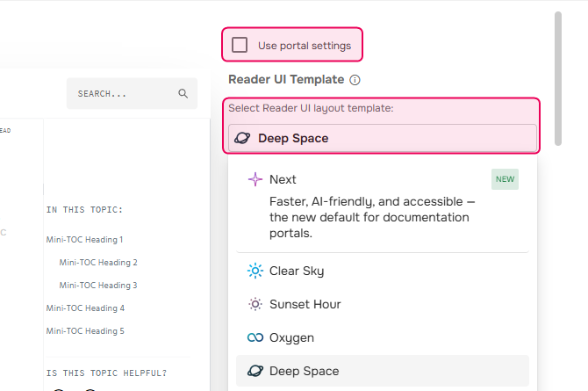Click the 'IS THIS TOPIC HELPFUL?' text
This screenshot has width=588, height=391.
click(106, 373)
